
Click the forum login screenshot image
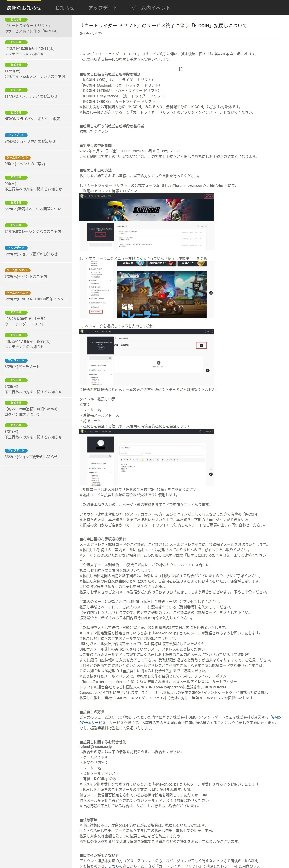(x=147, y=222)
